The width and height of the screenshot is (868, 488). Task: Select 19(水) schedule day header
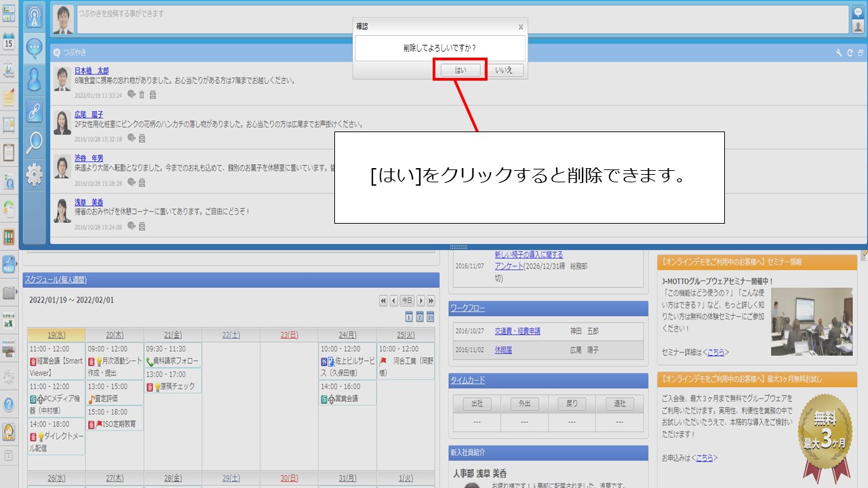pos(56,335)
